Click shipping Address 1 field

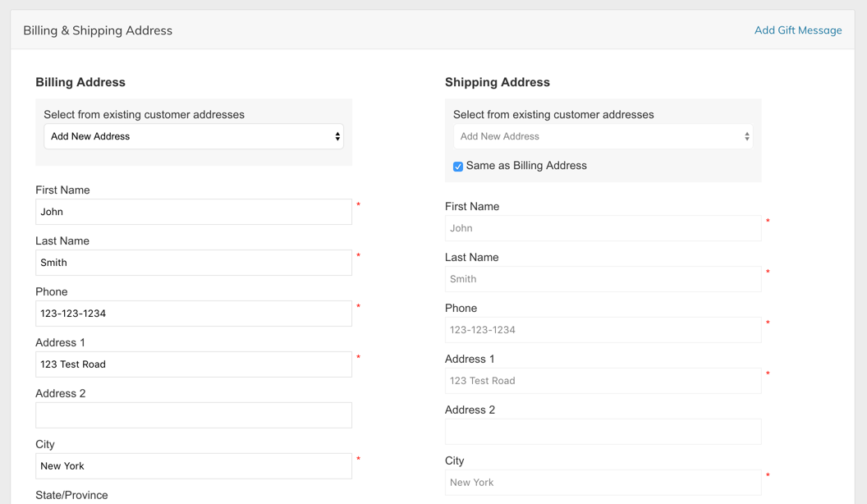(603, 381)
